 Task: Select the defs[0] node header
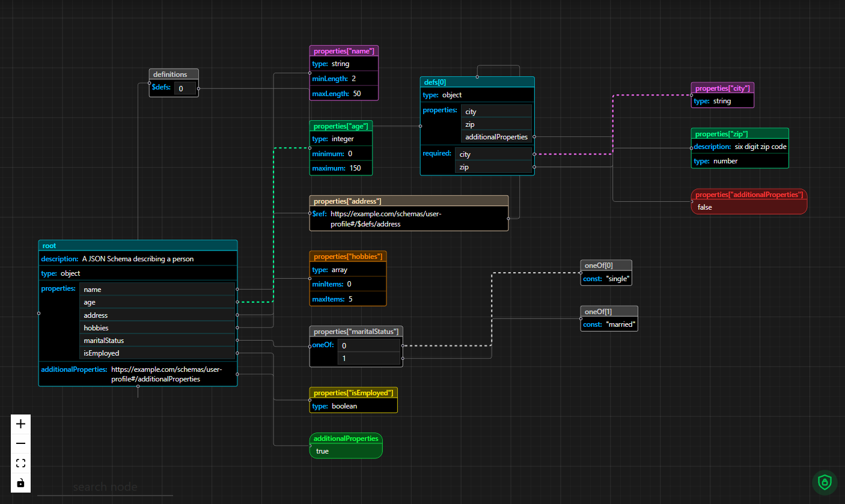tap(477, 82)
